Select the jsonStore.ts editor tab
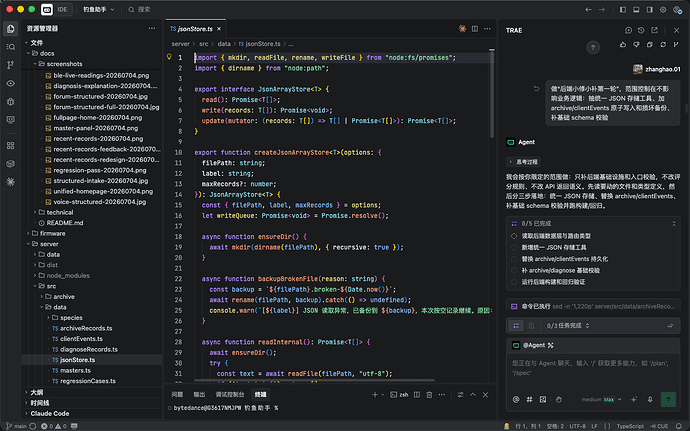690x431 pixels. [x=195, y=29]
